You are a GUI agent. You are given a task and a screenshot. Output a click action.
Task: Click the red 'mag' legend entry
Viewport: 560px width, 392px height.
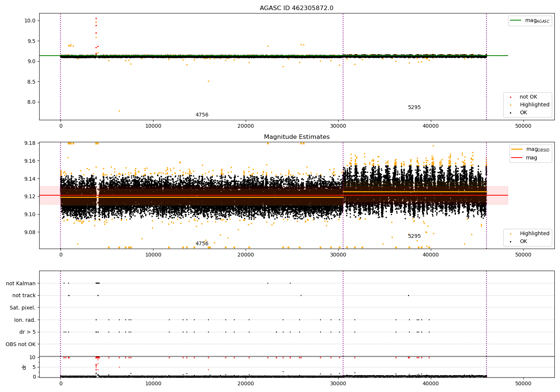point(525,158)
